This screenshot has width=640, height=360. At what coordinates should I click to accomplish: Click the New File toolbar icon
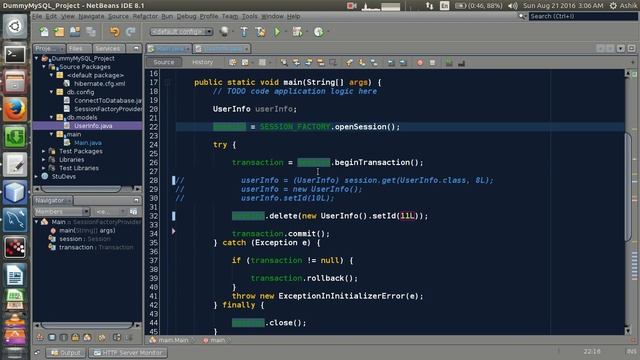coord(44,31)
